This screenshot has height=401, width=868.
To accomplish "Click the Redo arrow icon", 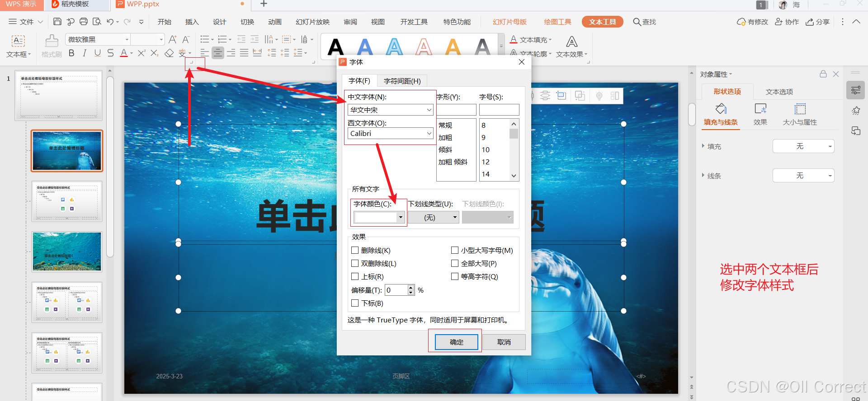I will coord(127,22).
